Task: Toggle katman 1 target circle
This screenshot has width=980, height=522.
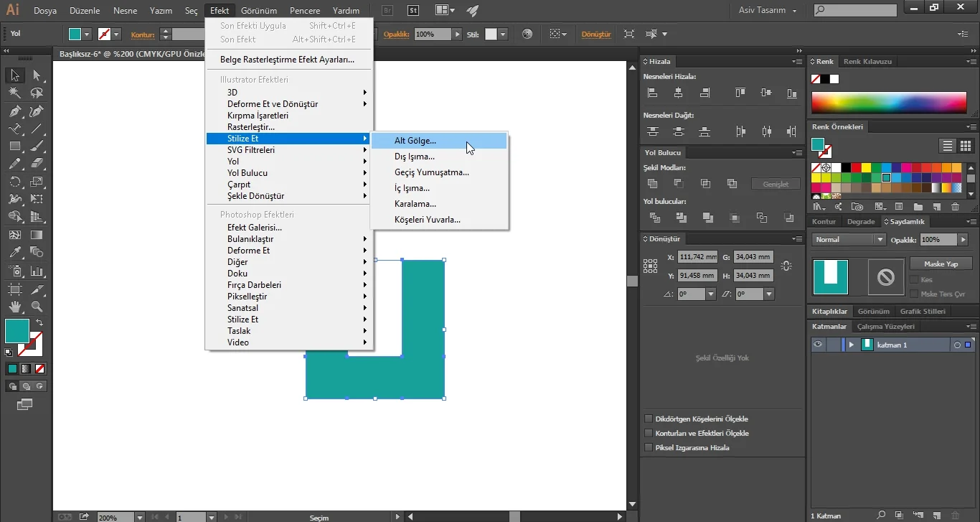Action: 957,345
